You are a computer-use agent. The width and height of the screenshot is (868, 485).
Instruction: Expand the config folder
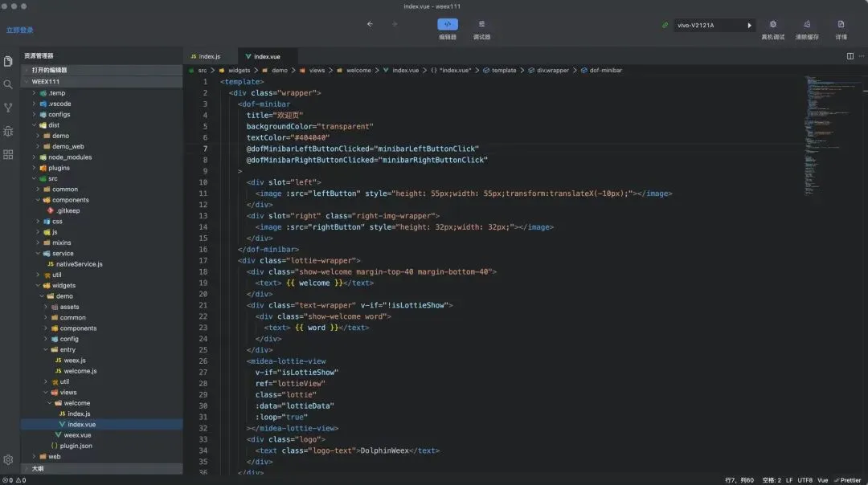click(x=102, y=339)
